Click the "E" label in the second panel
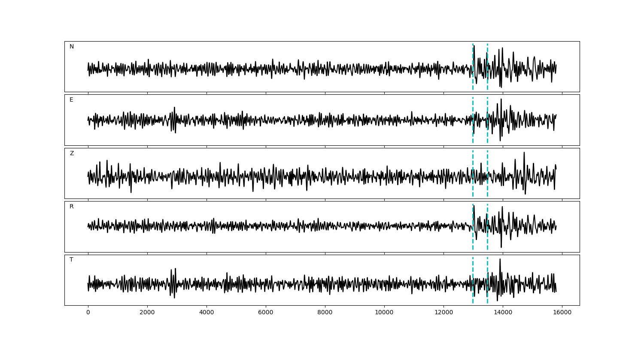This screenshot has width=644, height=343. [71, 100]
